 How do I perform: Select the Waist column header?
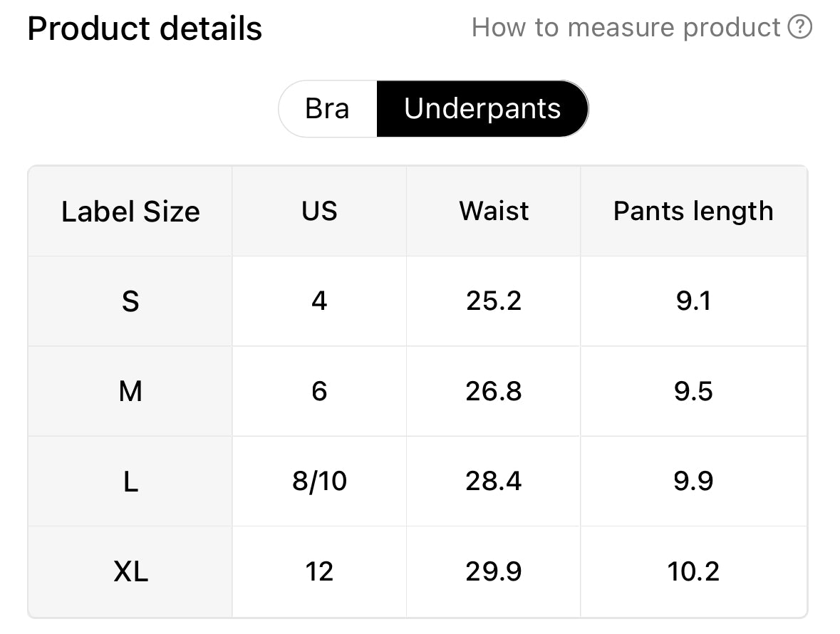pos(494,212)
